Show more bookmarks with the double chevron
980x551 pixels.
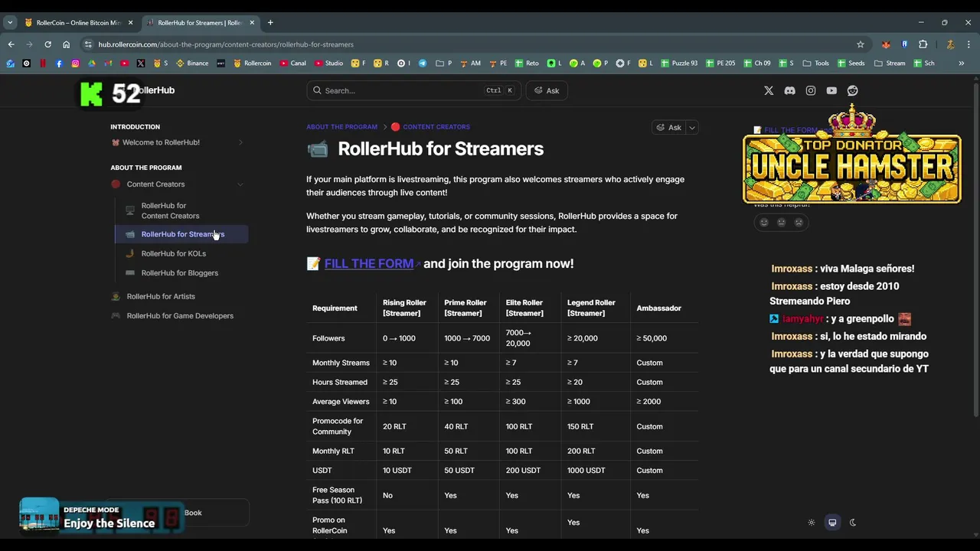click(x=962, y=64)
